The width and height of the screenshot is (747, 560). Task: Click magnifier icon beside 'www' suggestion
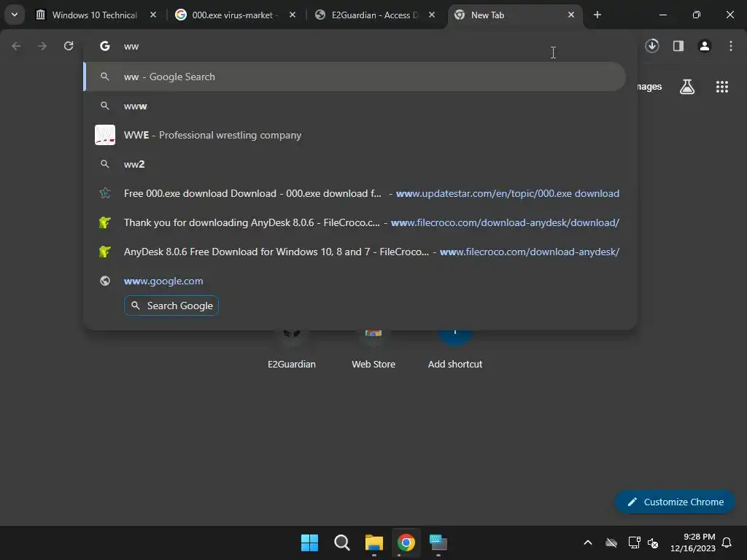tap(105, 106)
